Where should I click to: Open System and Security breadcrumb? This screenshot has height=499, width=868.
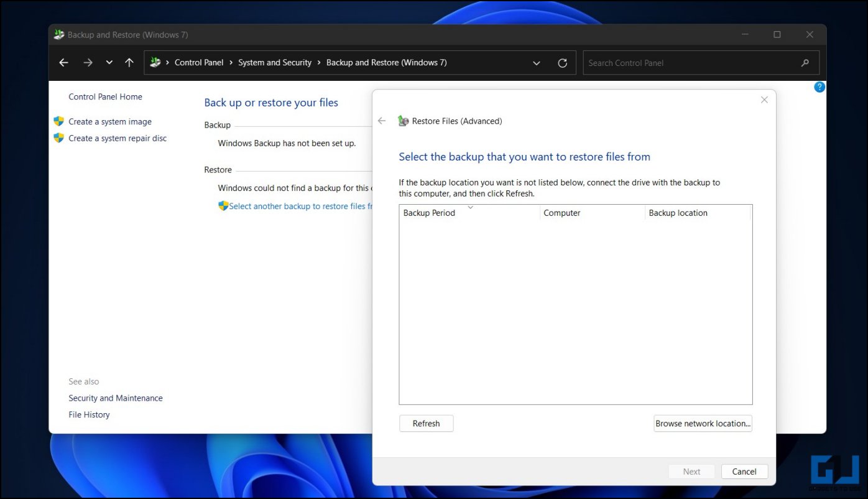click(275, 63)
